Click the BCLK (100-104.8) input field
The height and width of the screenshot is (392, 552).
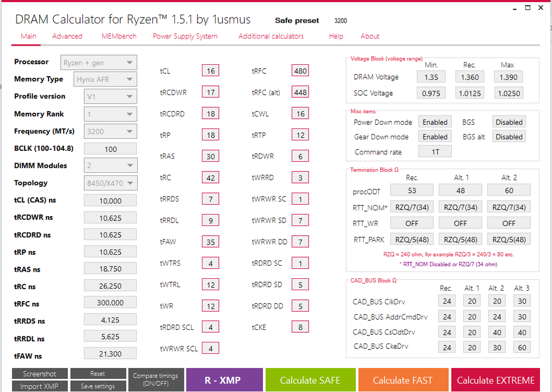pyautogui.click(x=110, y=149)
